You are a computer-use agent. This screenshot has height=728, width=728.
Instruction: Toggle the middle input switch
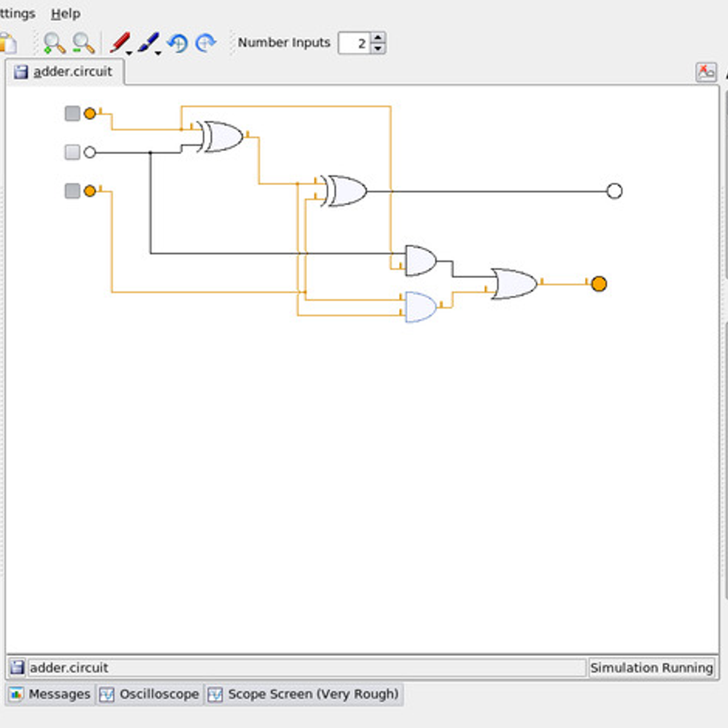pos(72,152)
